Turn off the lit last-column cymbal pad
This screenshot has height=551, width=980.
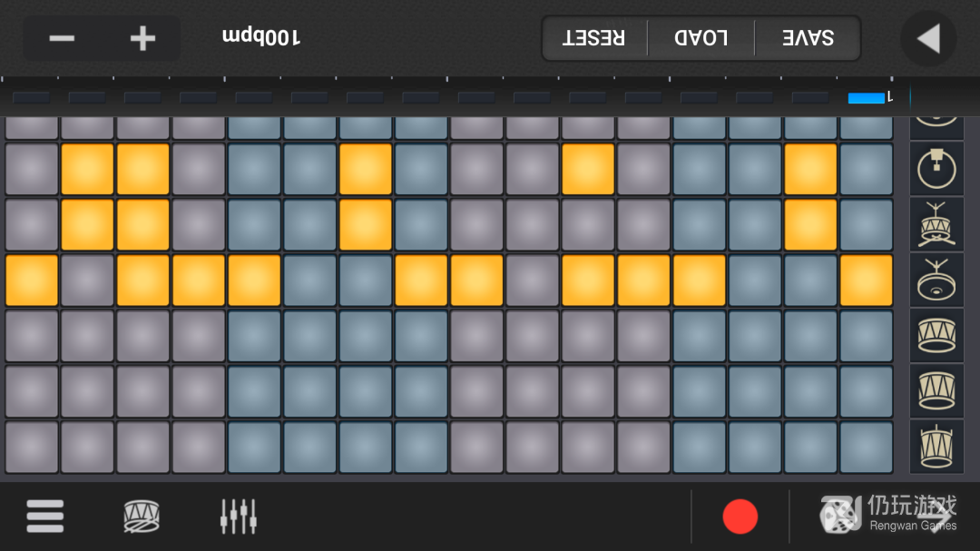tap(867, 280)
